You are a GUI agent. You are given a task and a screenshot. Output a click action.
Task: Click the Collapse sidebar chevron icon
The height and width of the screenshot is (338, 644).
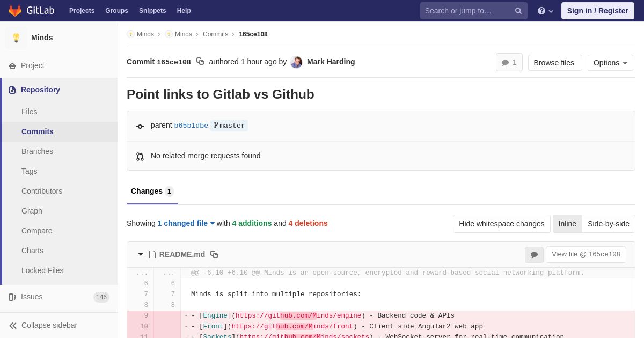pos(13,325)
